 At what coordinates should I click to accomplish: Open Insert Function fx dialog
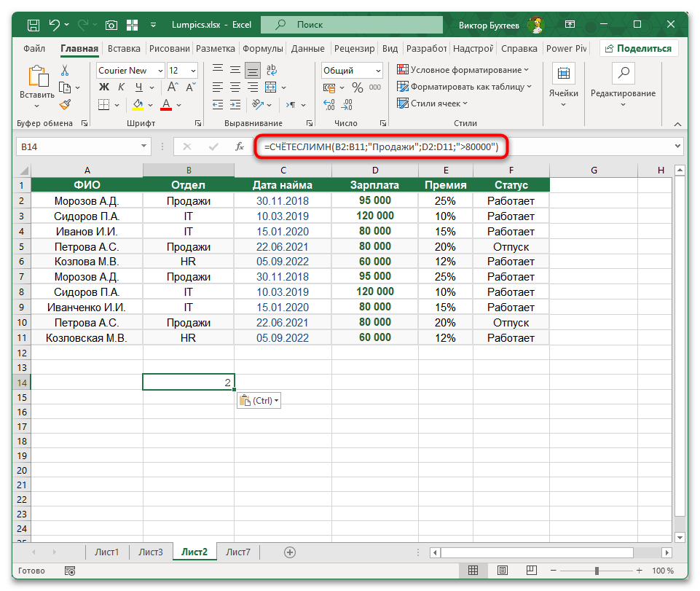click(240, 146)
